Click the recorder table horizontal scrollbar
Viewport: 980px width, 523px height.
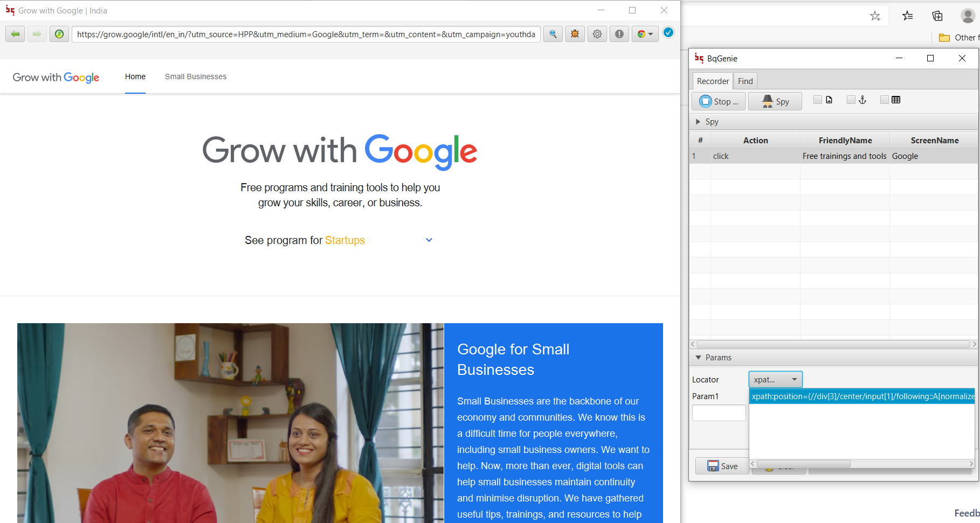tap(833, 344)
